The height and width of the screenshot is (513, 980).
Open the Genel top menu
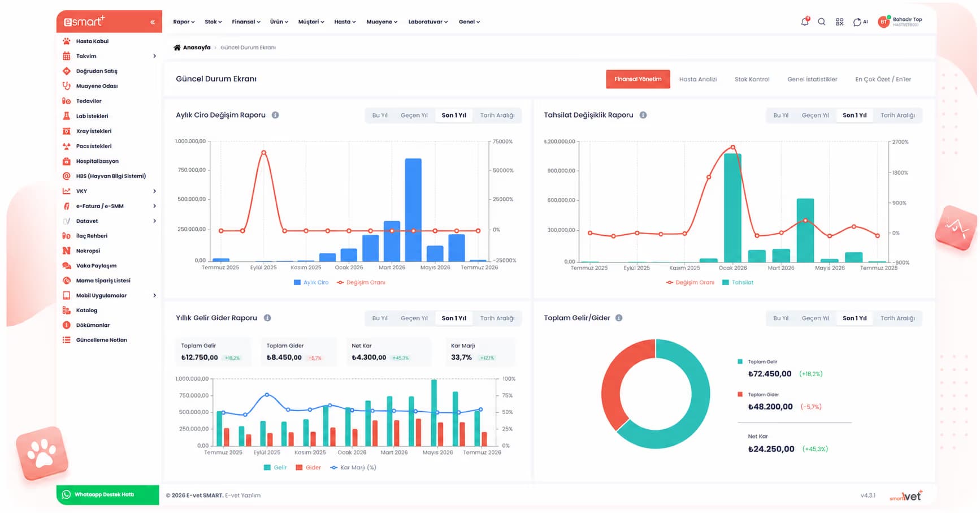coord(469,22)
